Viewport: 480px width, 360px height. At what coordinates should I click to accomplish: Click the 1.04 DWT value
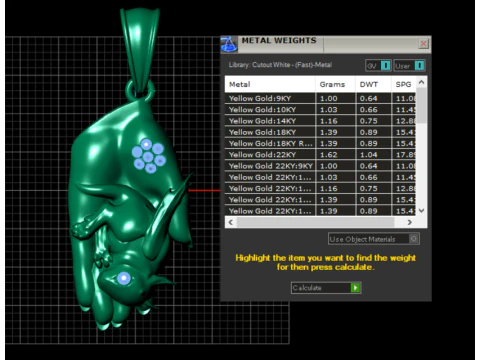[x=368, y=155]
